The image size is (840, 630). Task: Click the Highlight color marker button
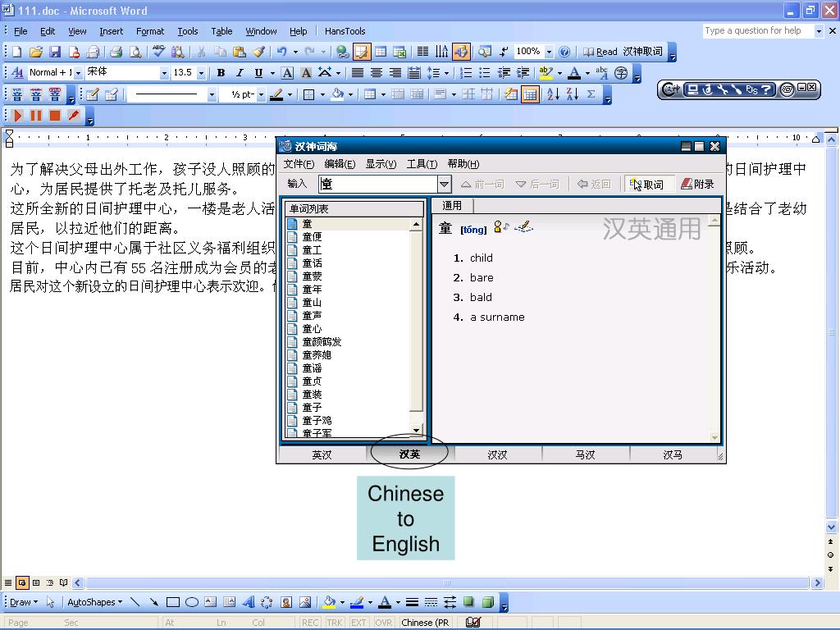point(546,73)
